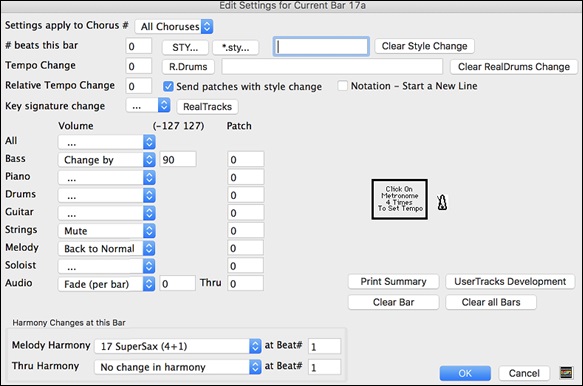Click the Clear Bar button
The image size is (583, 386).
click(x=393, y=302)
